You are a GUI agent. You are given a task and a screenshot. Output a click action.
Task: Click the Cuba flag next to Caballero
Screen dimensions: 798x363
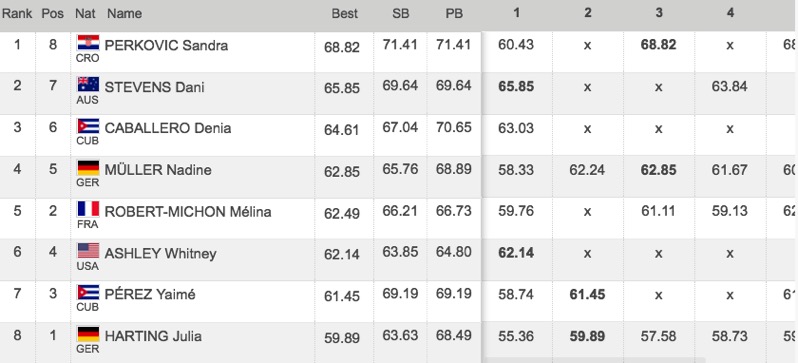[88, 126]
